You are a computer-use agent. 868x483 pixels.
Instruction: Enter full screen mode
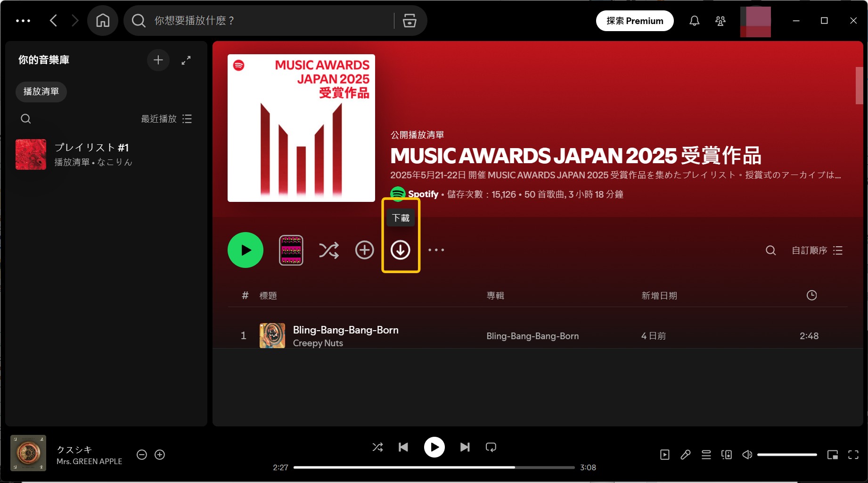[x=853, y=455]
